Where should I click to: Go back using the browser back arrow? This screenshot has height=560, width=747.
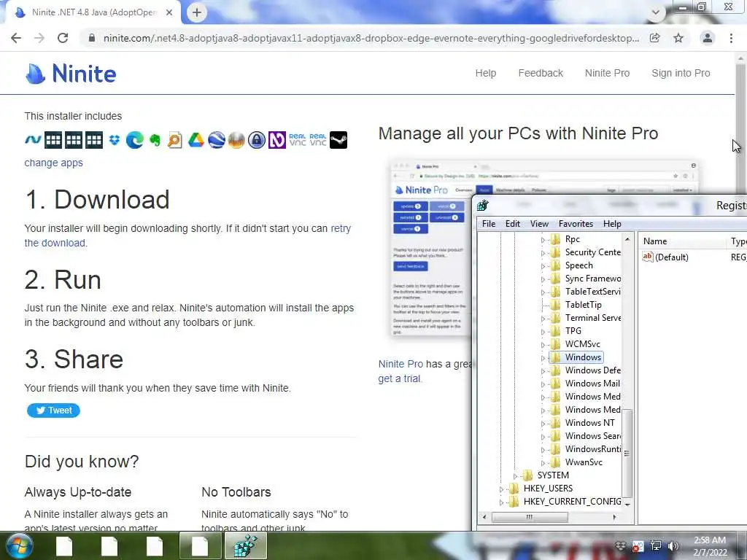click(16, 38)
